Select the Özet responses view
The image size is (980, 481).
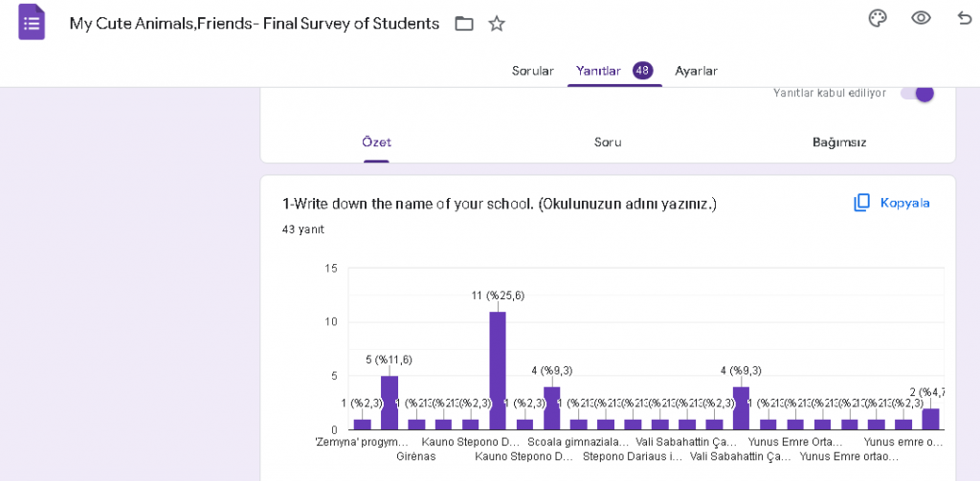click(376, 142)
